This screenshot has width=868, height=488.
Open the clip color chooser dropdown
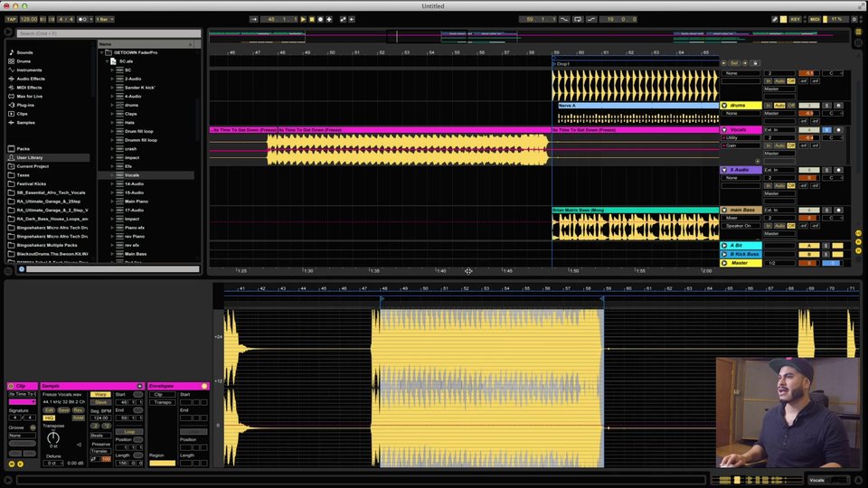click(x=22, y=402)
